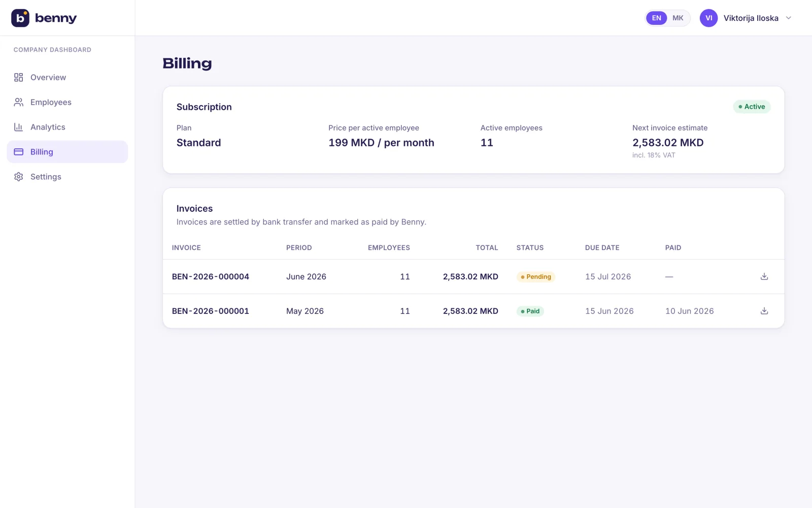Download invoice BEN-2026-000004
812x508 pixels.
pos(764,276)
